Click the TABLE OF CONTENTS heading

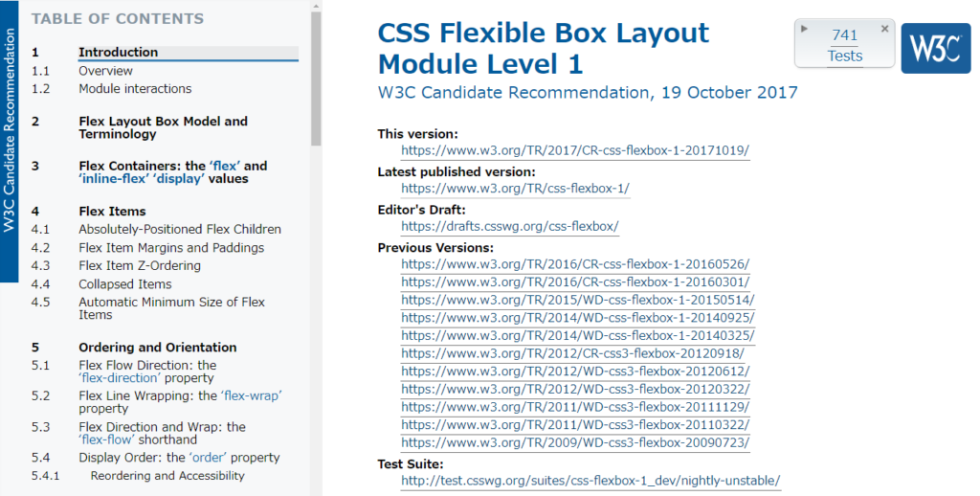pyautogui.click(x=118, y=19)
